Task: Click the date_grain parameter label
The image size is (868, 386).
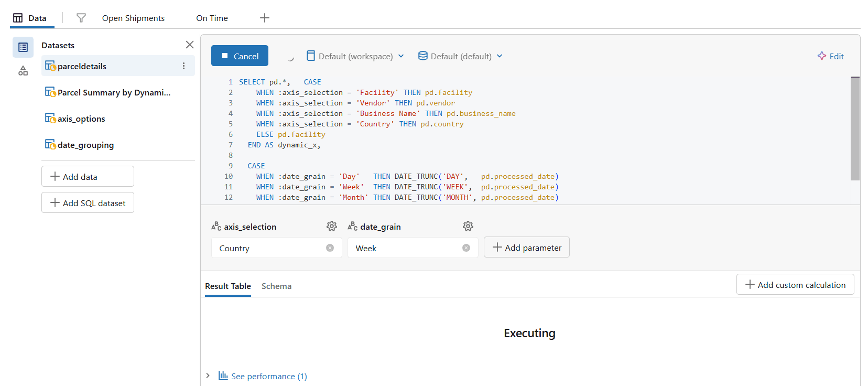Action: (381, 227)
